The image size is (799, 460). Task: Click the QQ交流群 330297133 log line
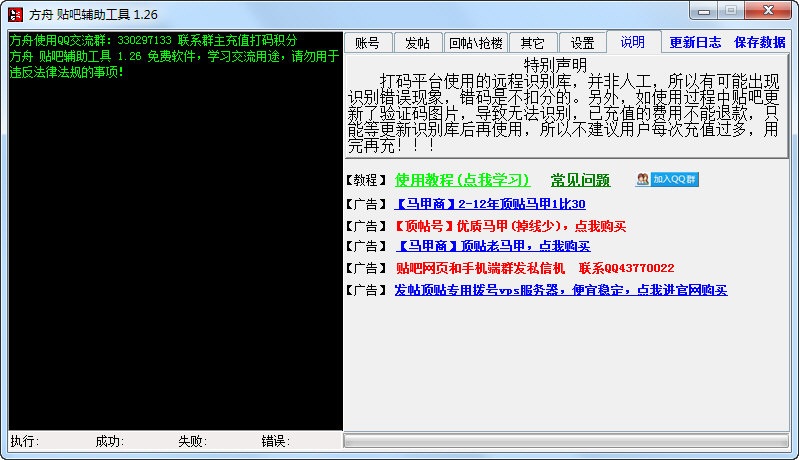pyautogui.click(x=153, y=40)
